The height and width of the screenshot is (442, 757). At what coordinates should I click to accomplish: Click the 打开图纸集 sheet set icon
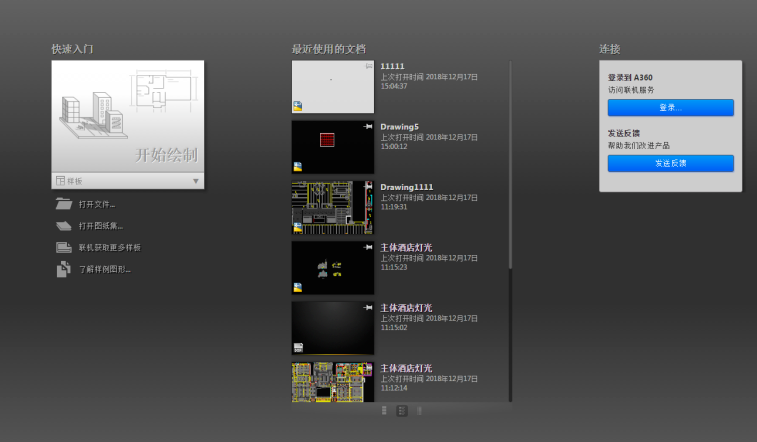pos(63,226)
